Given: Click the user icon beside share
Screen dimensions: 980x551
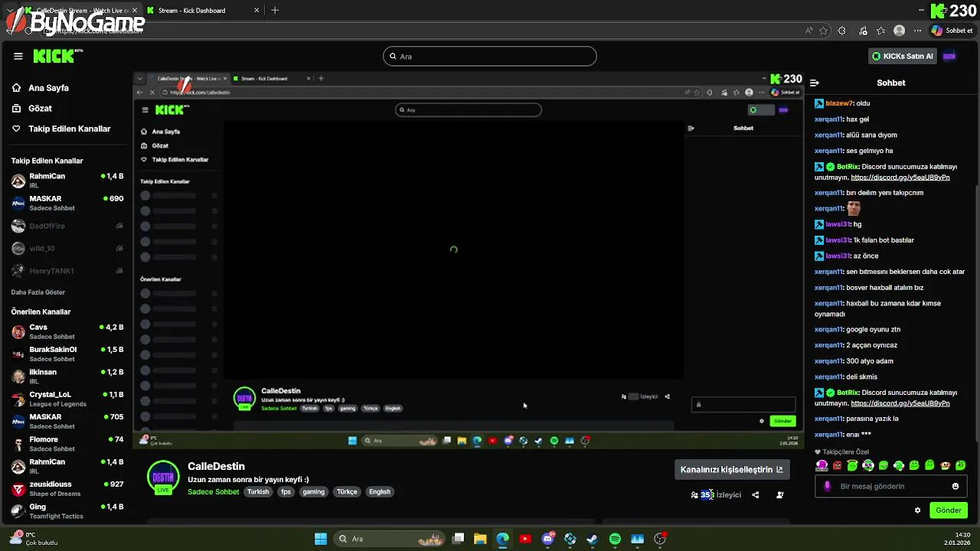Looking at the screenshot, I should coord(780,495).
